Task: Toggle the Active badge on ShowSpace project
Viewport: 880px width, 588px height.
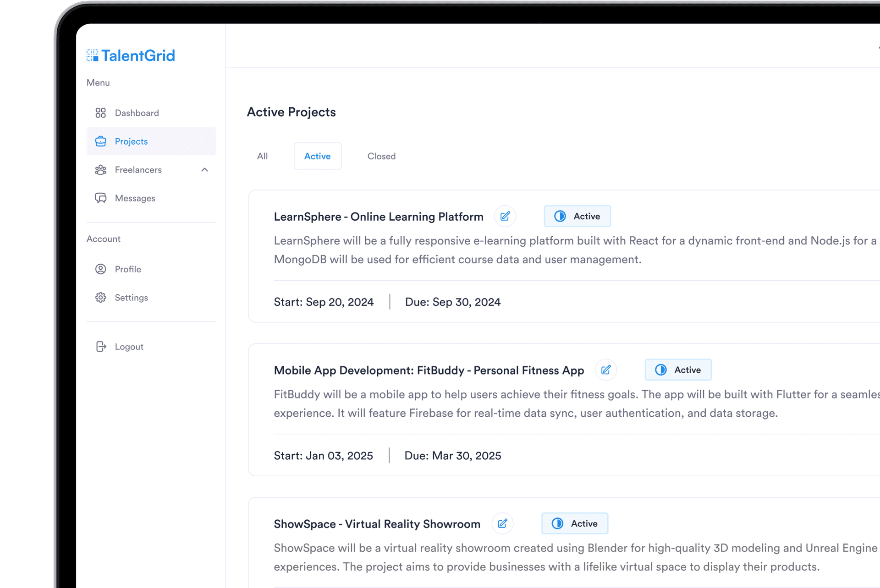Action: click(x=574, y=523)
